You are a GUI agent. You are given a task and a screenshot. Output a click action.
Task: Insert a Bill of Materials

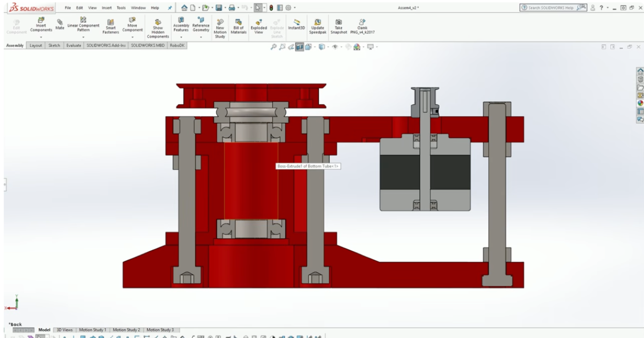coord(238,27)
